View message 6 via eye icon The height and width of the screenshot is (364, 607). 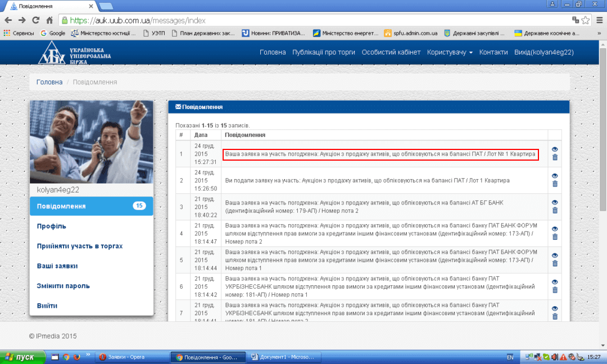(x=555, y=281)
